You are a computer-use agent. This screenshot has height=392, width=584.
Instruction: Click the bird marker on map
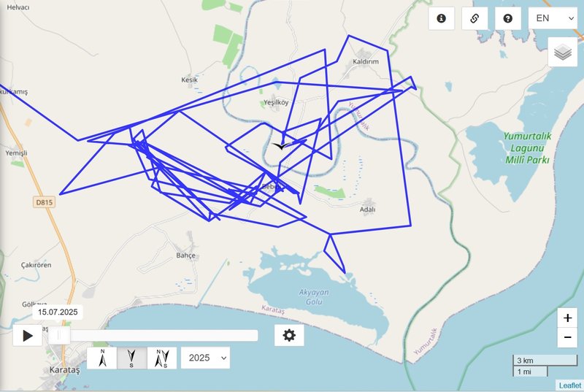[282, 145]
